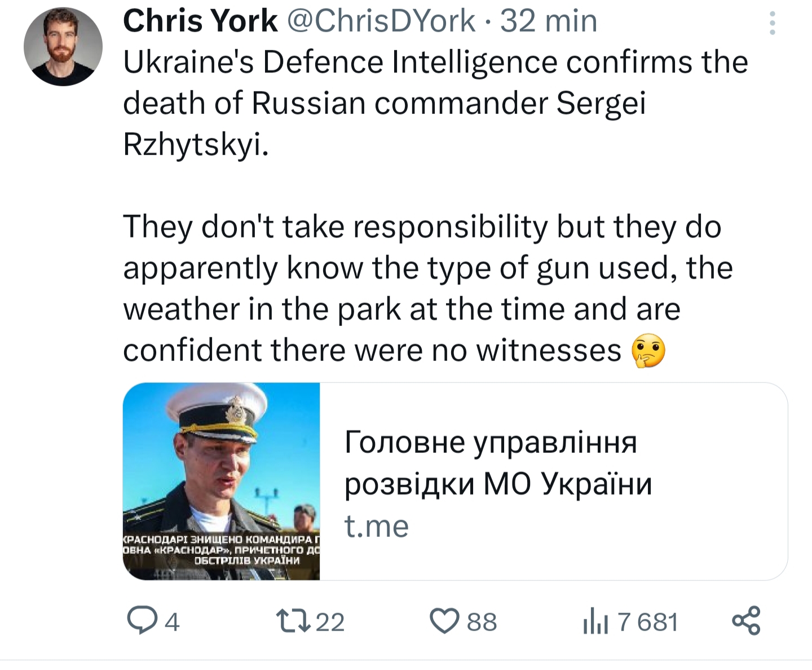This screenshot has width=812, height=670.
Task: Open the 'Головне управління розвідки МО України' card title
Action: [x=498, y=462]
